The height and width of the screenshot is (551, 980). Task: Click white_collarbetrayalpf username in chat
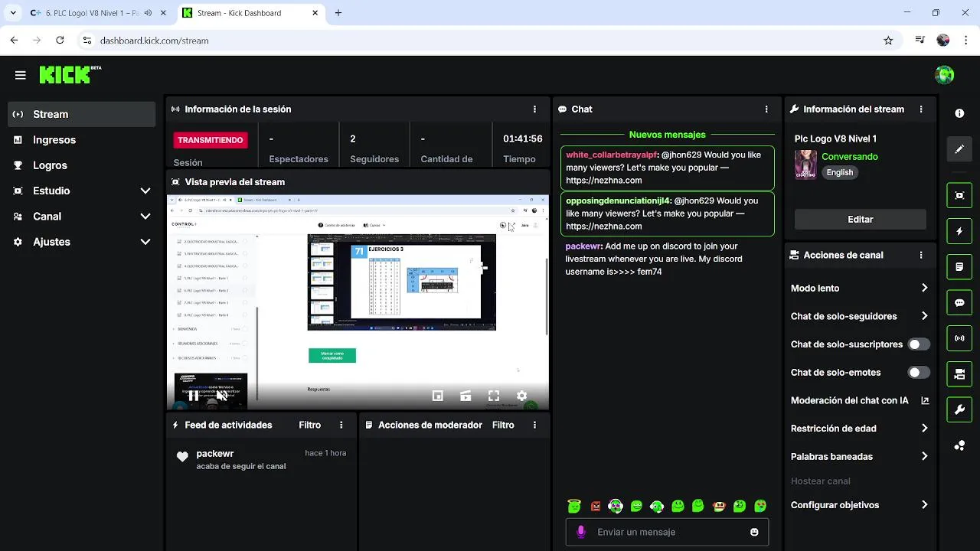[x=611, y=155]
